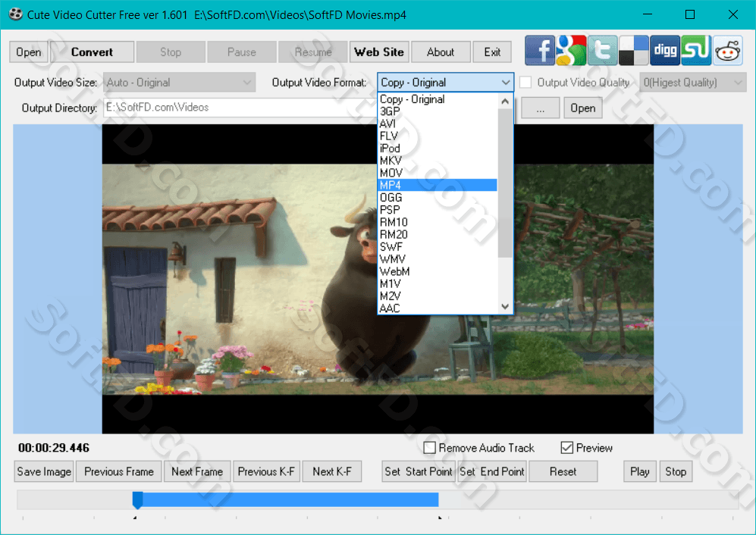Click the Stop conversion button in the toolbar
Viewport: 756px width, 535px height.
click(171, 52)
